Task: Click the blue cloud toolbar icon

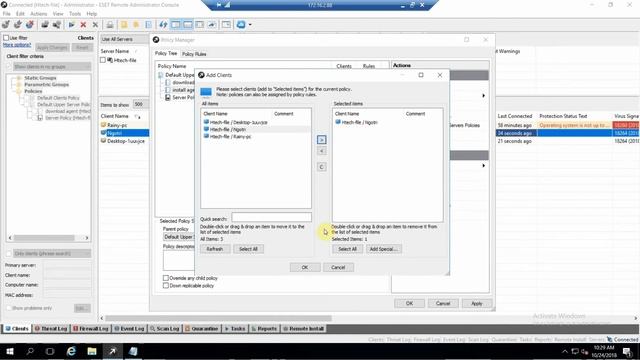Action: tap(241, 25)
